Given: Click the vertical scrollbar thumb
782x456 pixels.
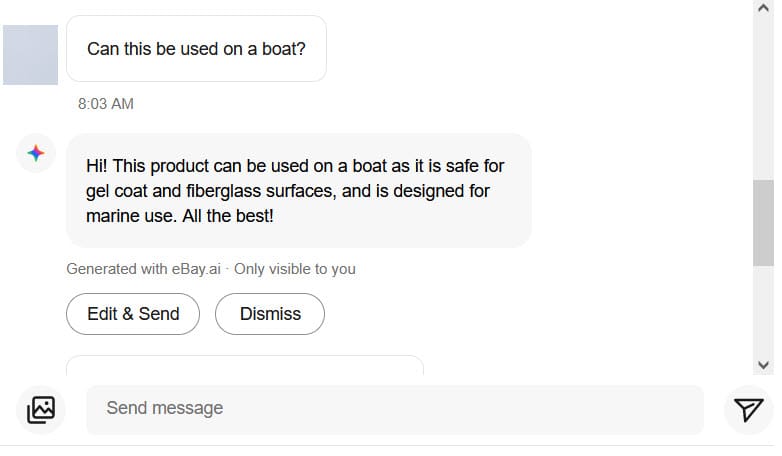Looking at the screenshot, I should [764, 222].
